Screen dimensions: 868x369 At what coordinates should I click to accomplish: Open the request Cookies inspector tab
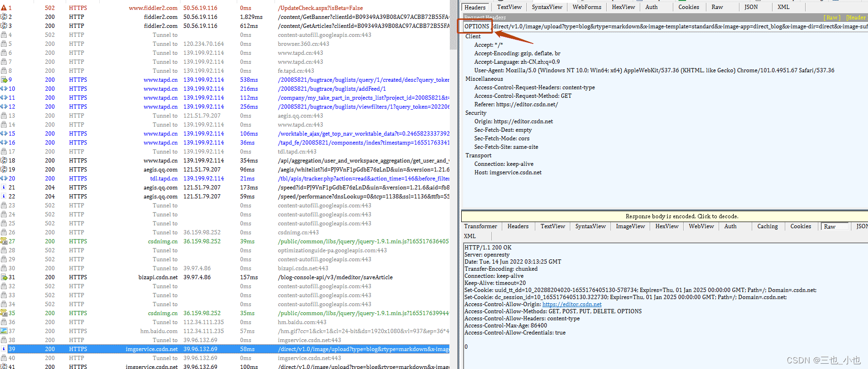tap(688, 7)
